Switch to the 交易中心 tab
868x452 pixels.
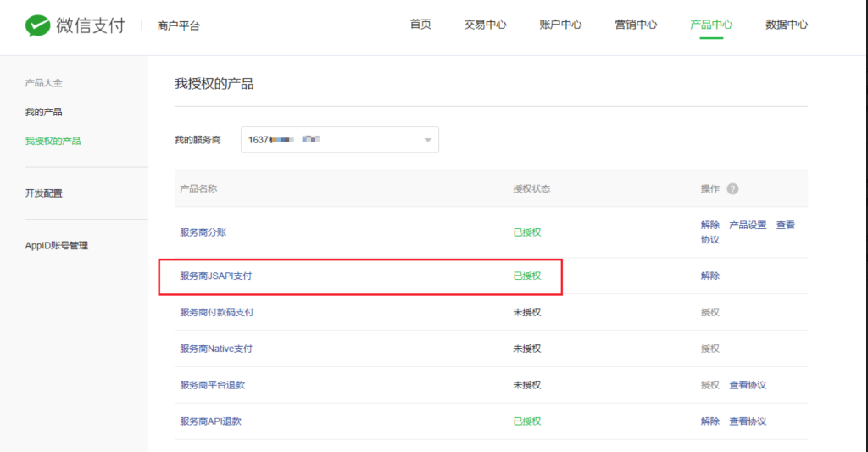[485, 25]
